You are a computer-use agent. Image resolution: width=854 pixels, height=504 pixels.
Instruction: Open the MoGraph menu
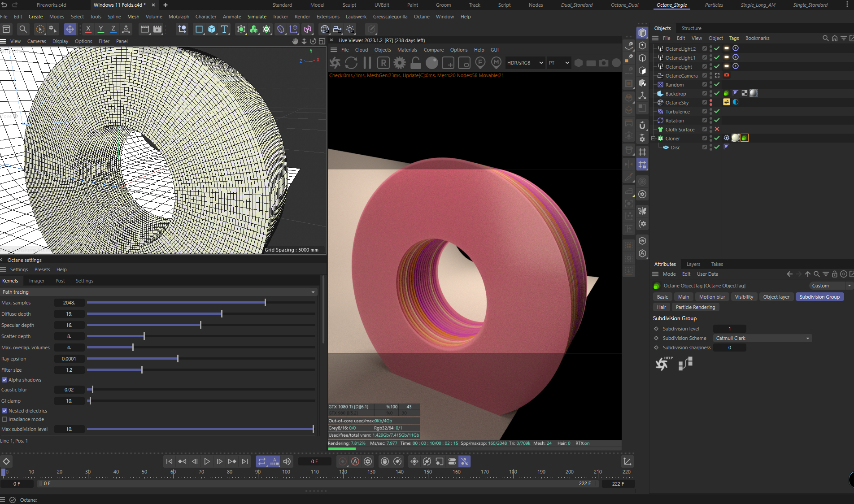coord(179,17)
